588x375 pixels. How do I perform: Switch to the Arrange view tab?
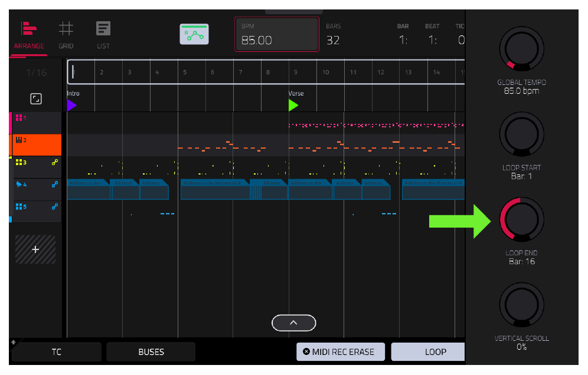[x=29, y=36]
